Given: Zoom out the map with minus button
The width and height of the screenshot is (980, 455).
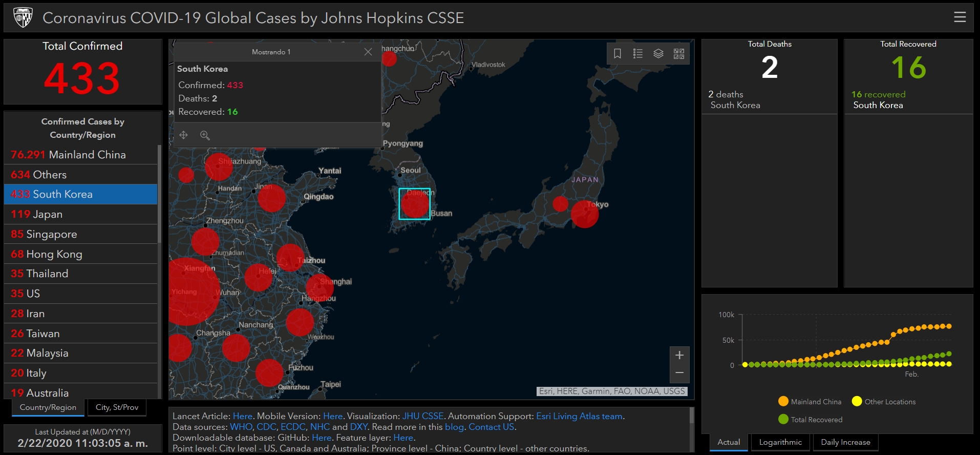Looking at the screenshot, I should pos(679,373).
